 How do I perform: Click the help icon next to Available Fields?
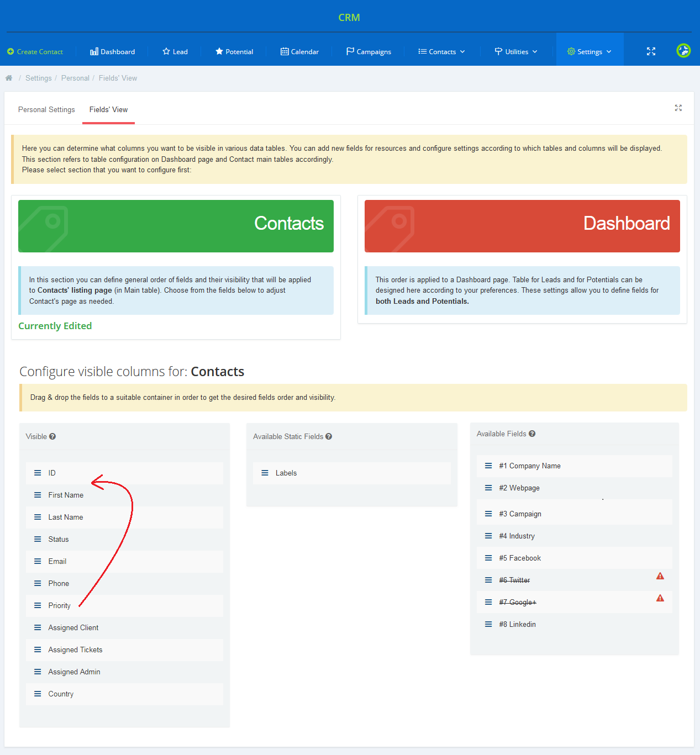click(532, 434)
